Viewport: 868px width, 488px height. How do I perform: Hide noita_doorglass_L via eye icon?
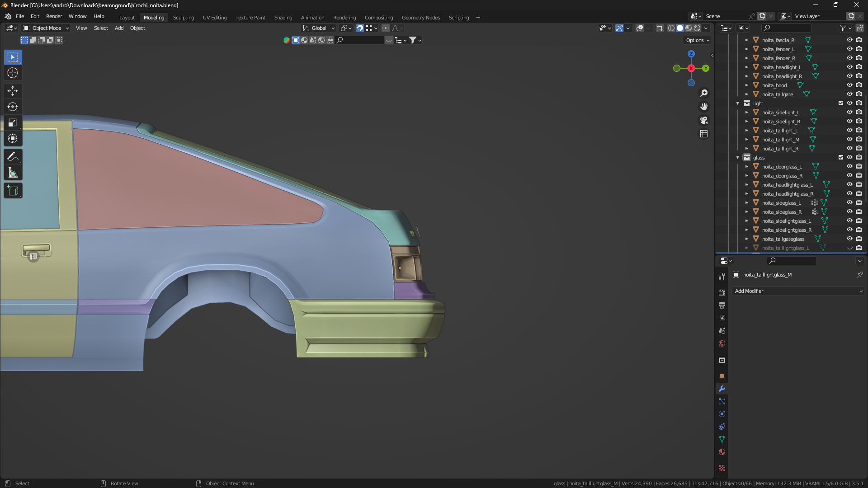849,166
